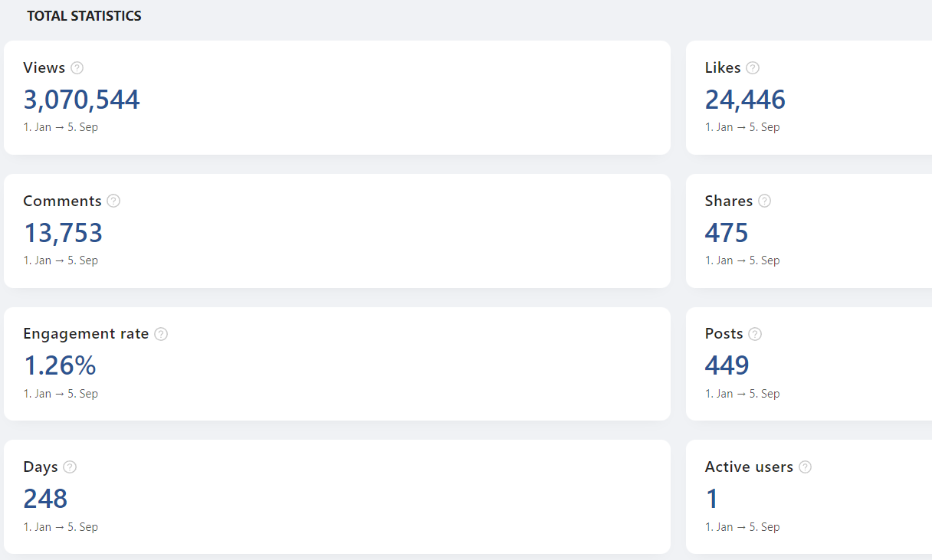This screenshot has height=560, width=932.
Task: Click the date range under Comments
Action: [x=61, y=260]
